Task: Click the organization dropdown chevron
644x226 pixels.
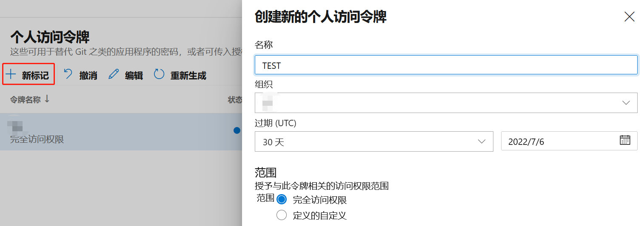Action: pos(626,103)
